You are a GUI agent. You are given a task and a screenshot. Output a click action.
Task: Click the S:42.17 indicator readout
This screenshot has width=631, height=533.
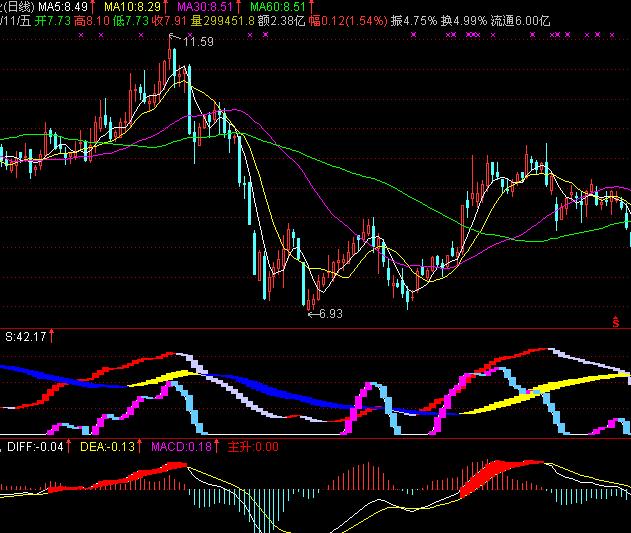26,337
